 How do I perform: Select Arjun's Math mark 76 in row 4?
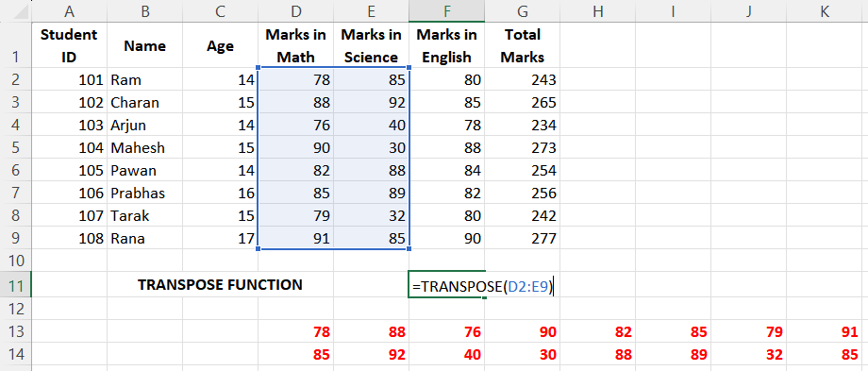[295, 126]
